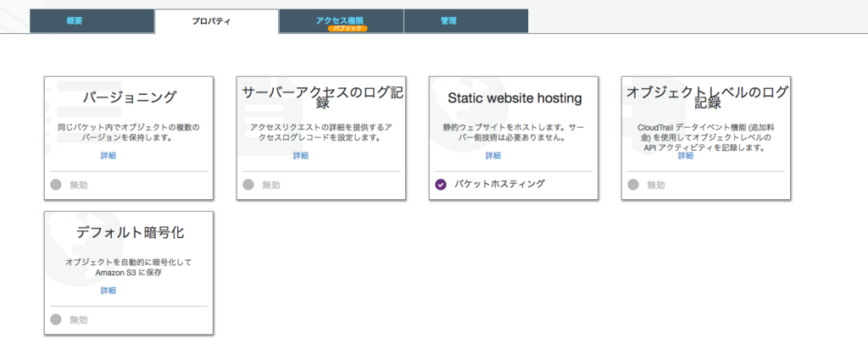Click the Amazon S3 に保存 description text

[x=129, y=268]
